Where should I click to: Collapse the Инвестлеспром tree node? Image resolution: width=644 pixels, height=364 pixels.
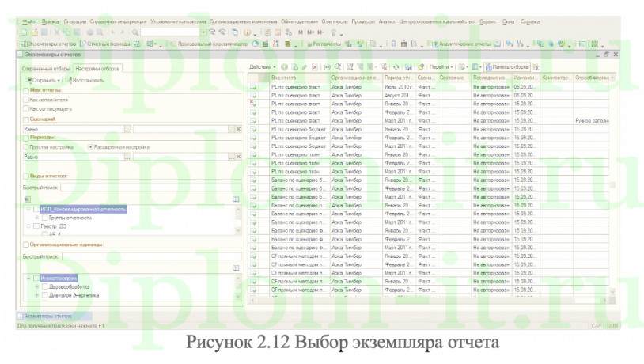tap(28, 278)
